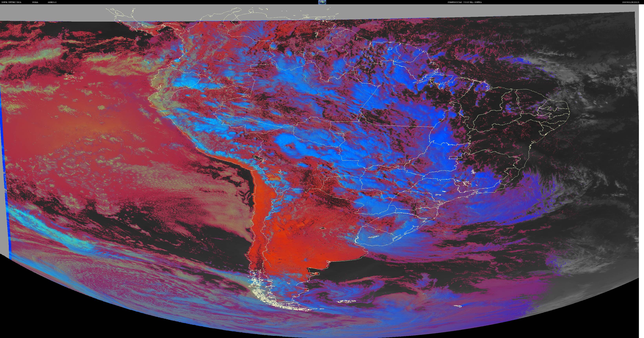
Task: Click the GOES10 satellite label
Action: 52,2
